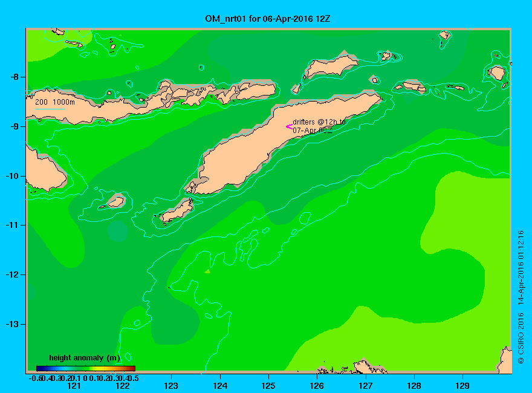The width and height of the screenshot is (532, 393).
Task: Click the dark red end of the color bar
Action: click(132, 368)
